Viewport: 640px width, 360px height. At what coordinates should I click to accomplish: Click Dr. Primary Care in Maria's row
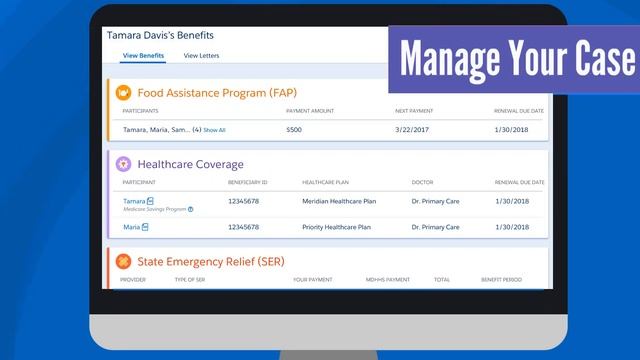tap(436, 227)
